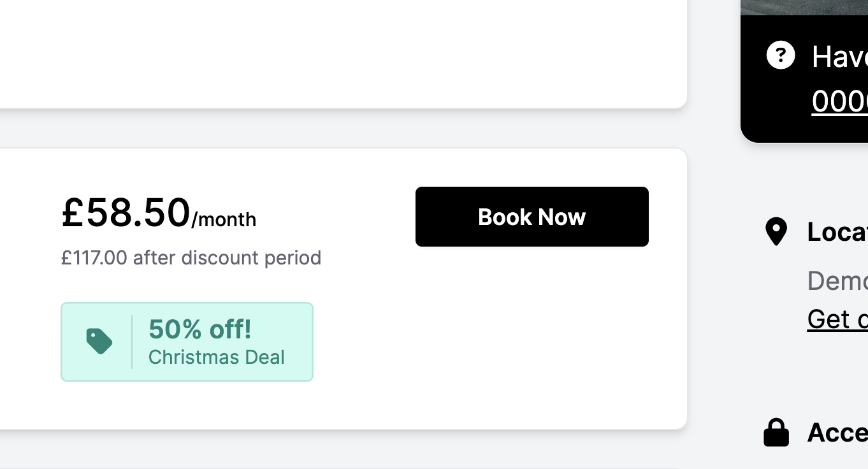Click the vertical divider inside the discount badge
Viewport: 868px width, 469px height.
(132, 342)
